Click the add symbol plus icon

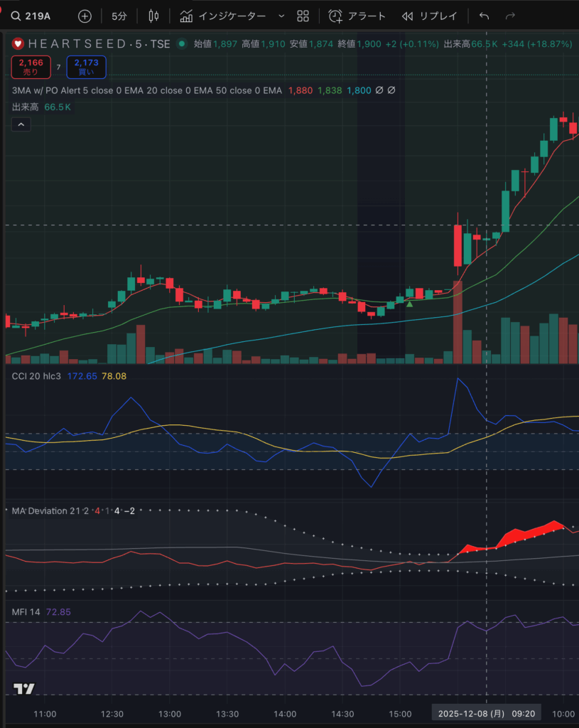(x=85, y=16)
